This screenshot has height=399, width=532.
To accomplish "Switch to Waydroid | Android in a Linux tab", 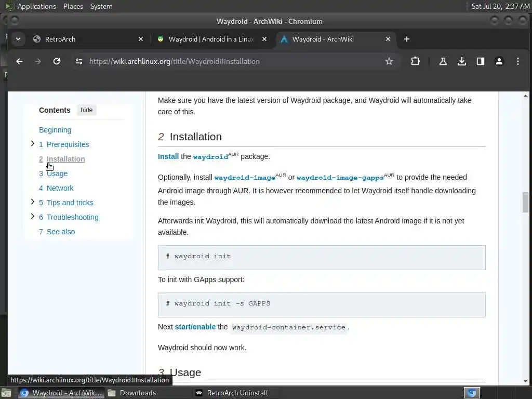I will coord(212,39).
